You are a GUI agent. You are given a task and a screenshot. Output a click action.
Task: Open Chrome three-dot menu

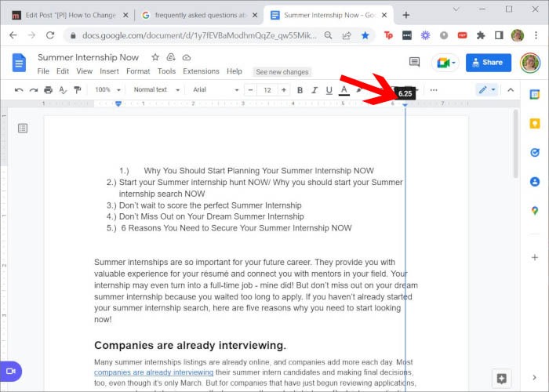[x=536, y=35]
